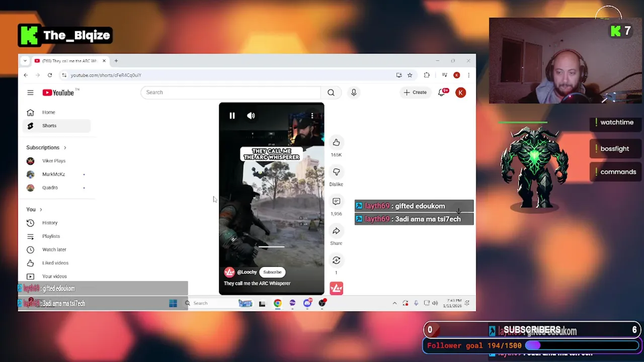The width and height of the screenshot is (644, 362).
Task: Open OBS from the taskbar
Action: pos(322,303)
